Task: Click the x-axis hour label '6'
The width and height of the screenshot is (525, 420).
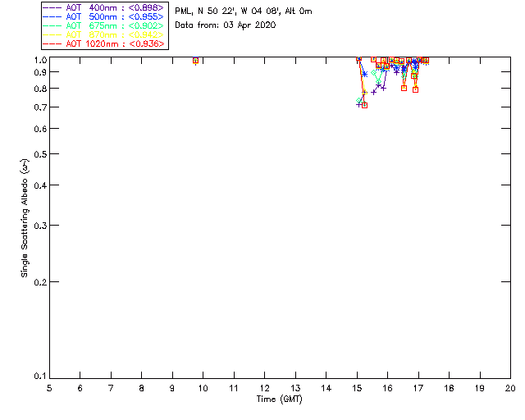Action: tap(80, 388)
